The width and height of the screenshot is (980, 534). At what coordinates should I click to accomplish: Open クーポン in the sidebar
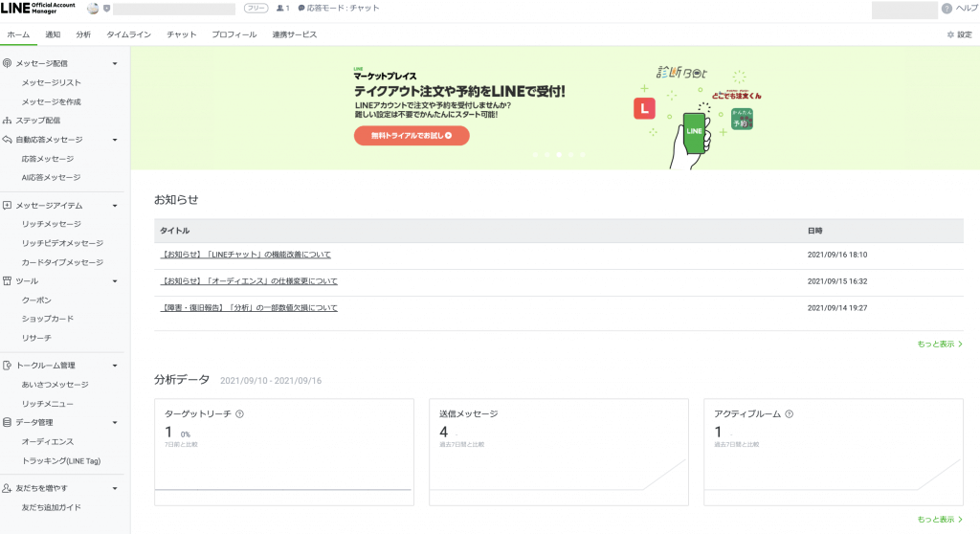pos(36,300)
